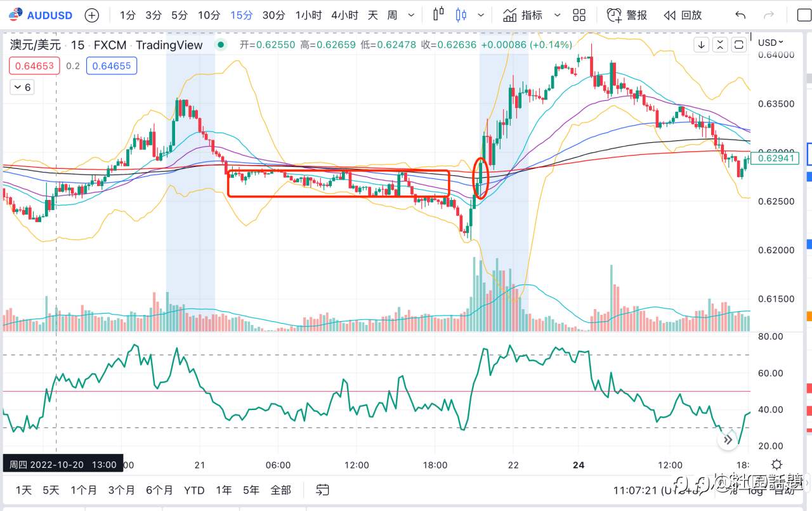Set range to 1年
812x511 pixels.
pos(224,490)
